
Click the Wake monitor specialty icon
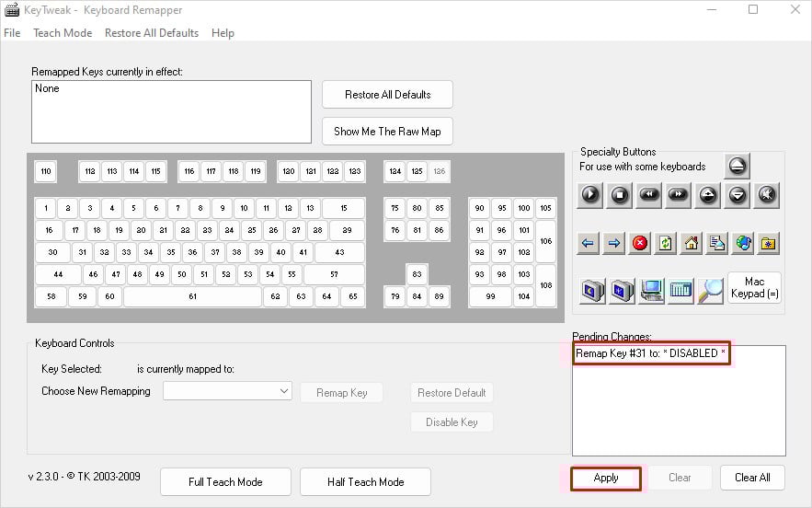pyautogui.click(x=622, y=290)
